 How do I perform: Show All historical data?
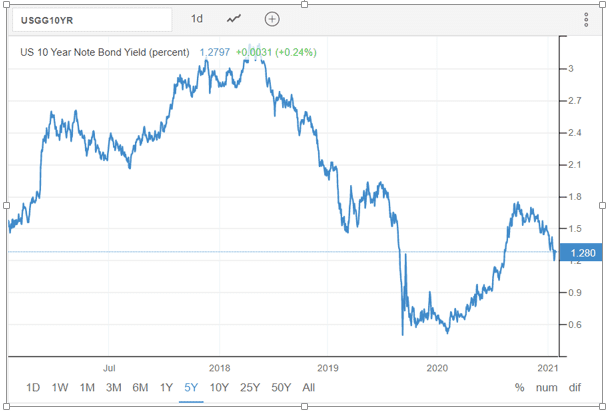point(308,387)
